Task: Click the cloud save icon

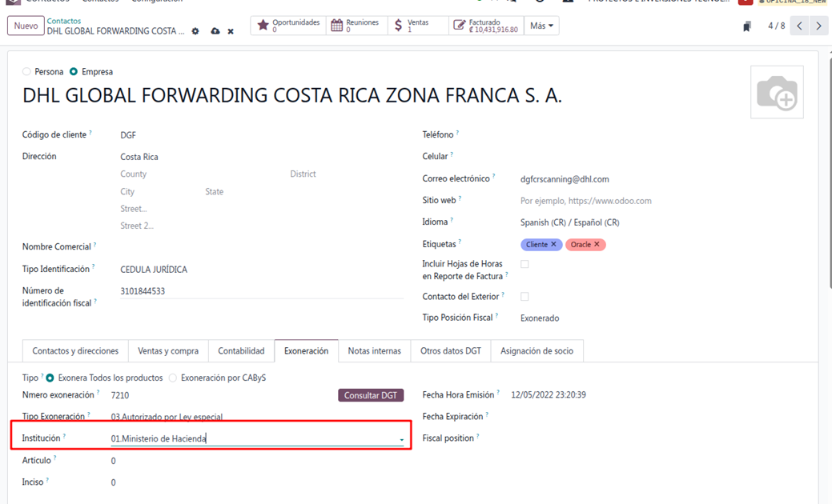Action: (215, 31)
